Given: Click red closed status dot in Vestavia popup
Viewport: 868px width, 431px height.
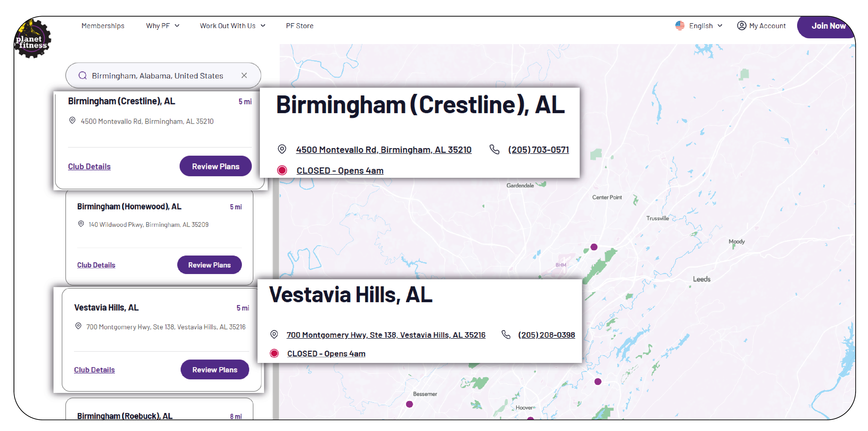Looking at the screenshot, I should click(274, 354).
